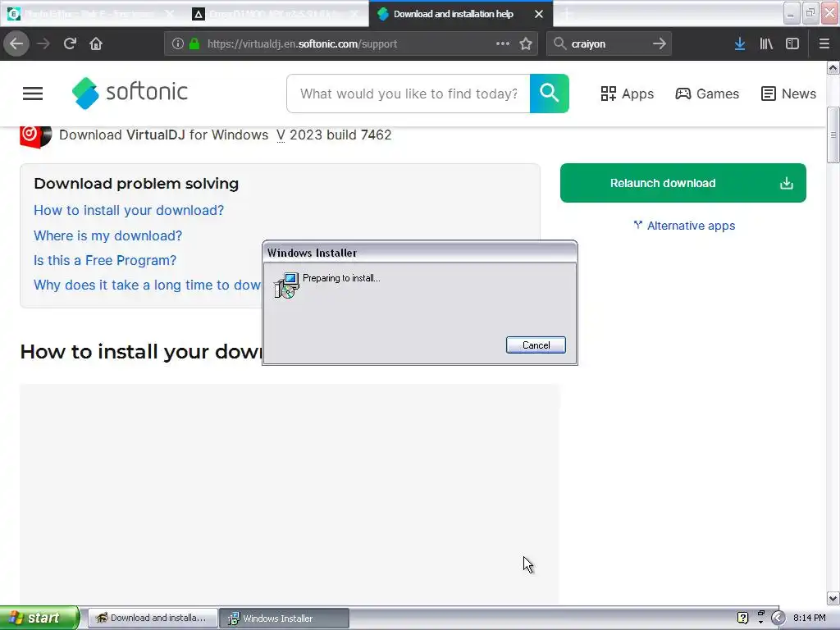Click the green padlock security icon
Image resolution: width=840 pixels, height=630 pixels.
(x=194, y=44)
